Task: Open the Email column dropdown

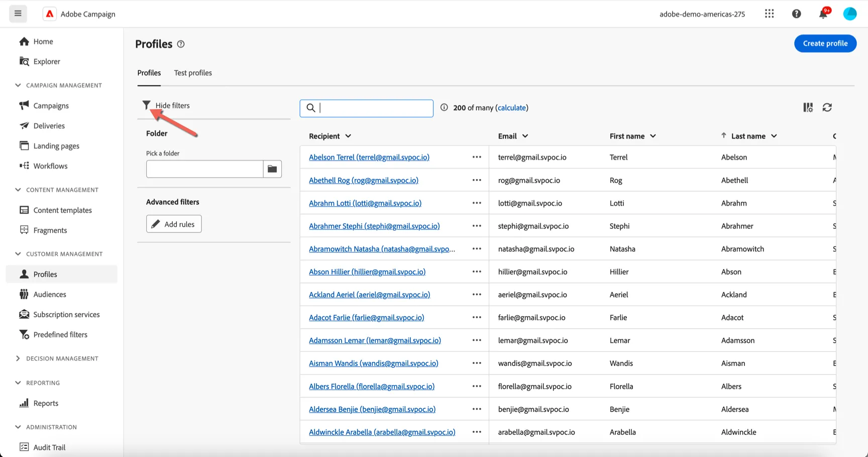Action: 525,136
